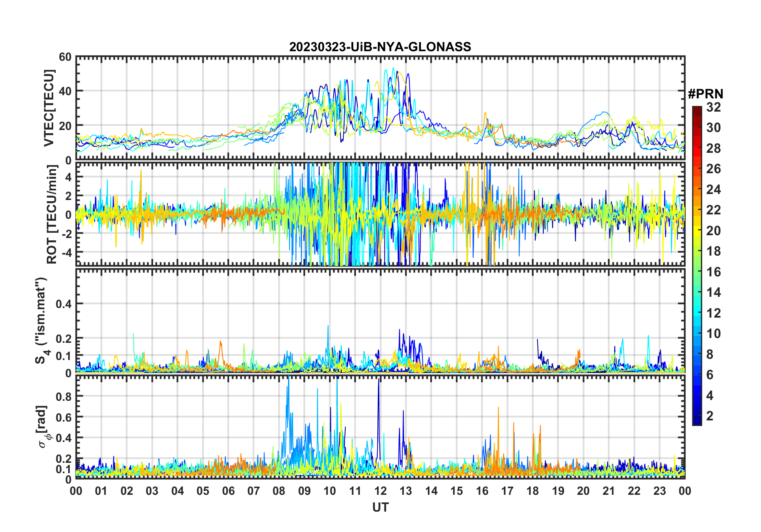The width and height of the screenshot is (761, 532).
Task: Select the σφ axis tick label 0.8
Action: pyautogui.click(x=64, y=396)
